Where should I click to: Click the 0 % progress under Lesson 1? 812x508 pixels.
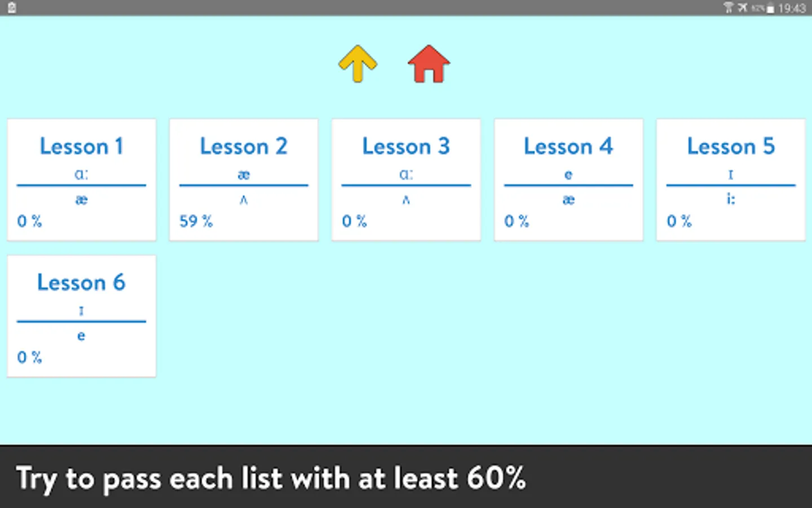point(29,221)
